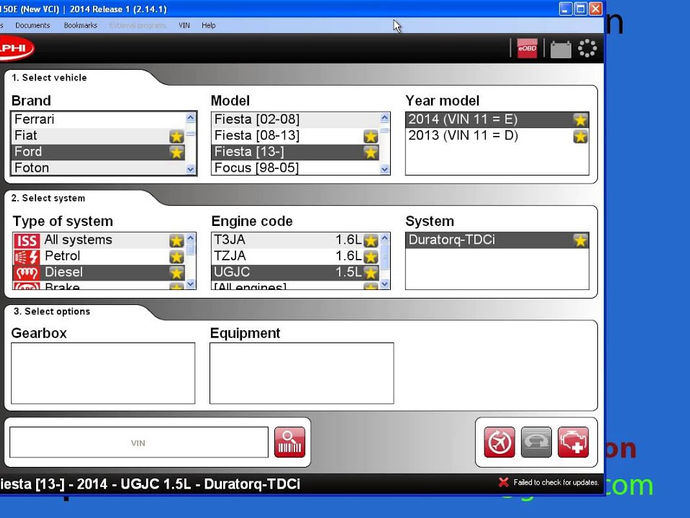Click the empty Gearbox options box
The image size is (690, 518).
[x=103, y=373]
